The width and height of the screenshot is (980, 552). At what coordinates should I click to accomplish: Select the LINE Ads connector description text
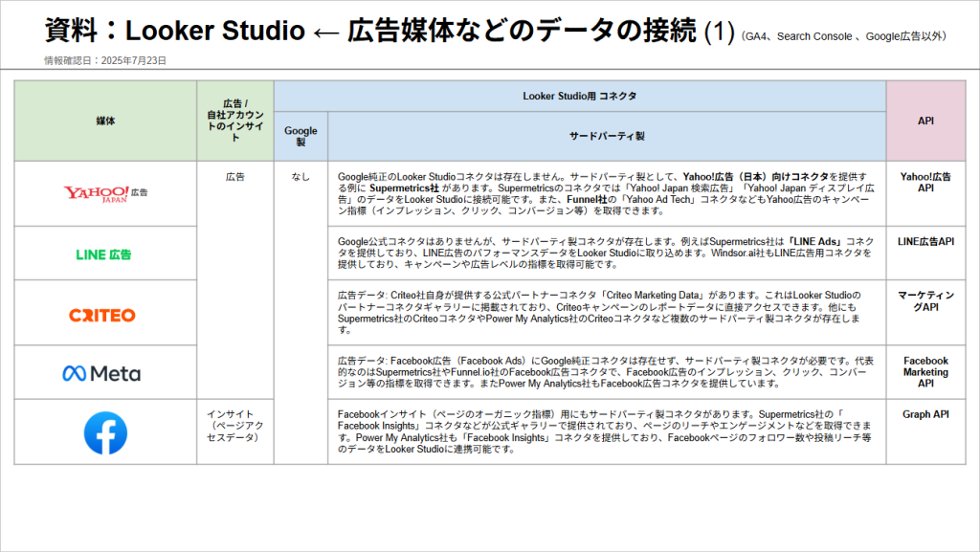(x=606, y=253)
